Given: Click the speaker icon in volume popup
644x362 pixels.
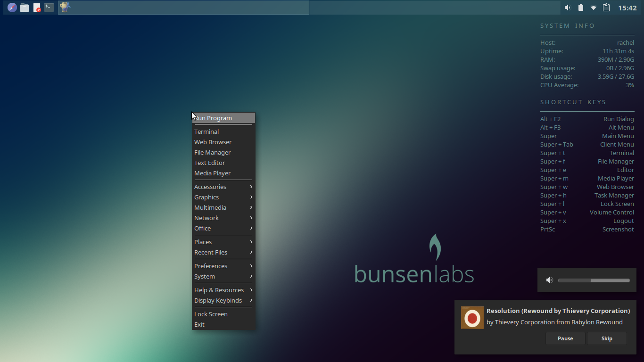Looking at the screenshot, I should tap(550, 280).
